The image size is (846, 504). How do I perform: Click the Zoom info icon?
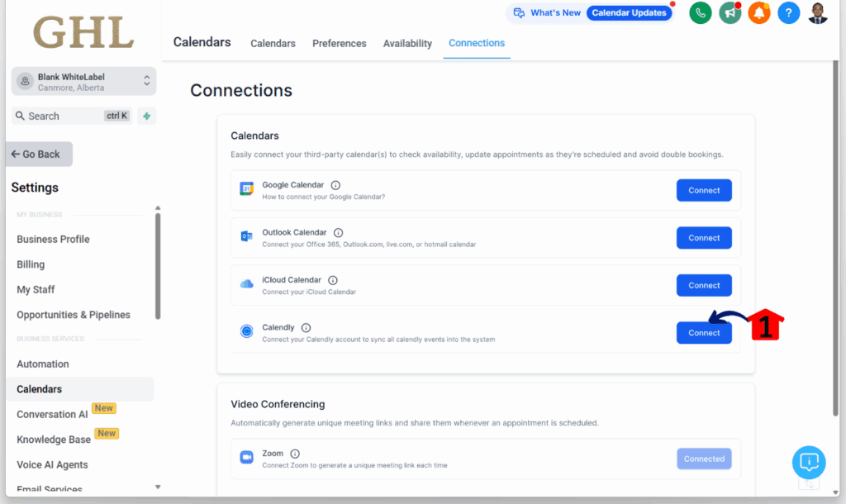click(295, 454)
